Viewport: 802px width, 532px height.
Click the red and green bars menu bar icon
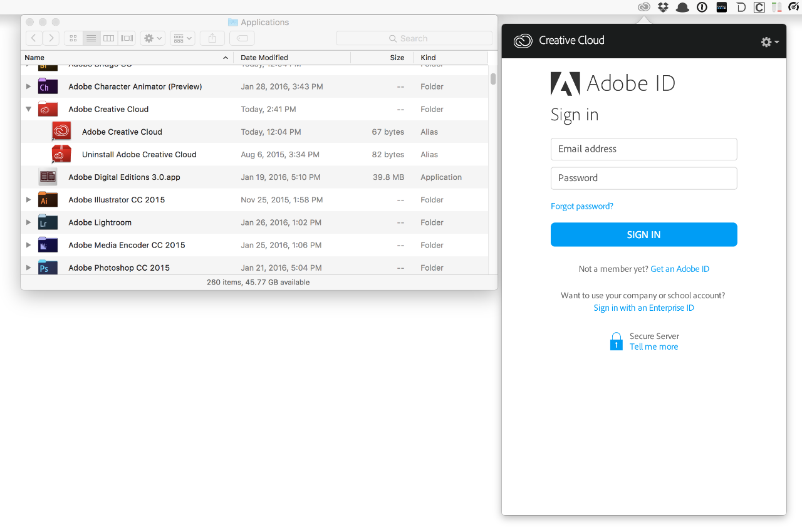(777, 8)
